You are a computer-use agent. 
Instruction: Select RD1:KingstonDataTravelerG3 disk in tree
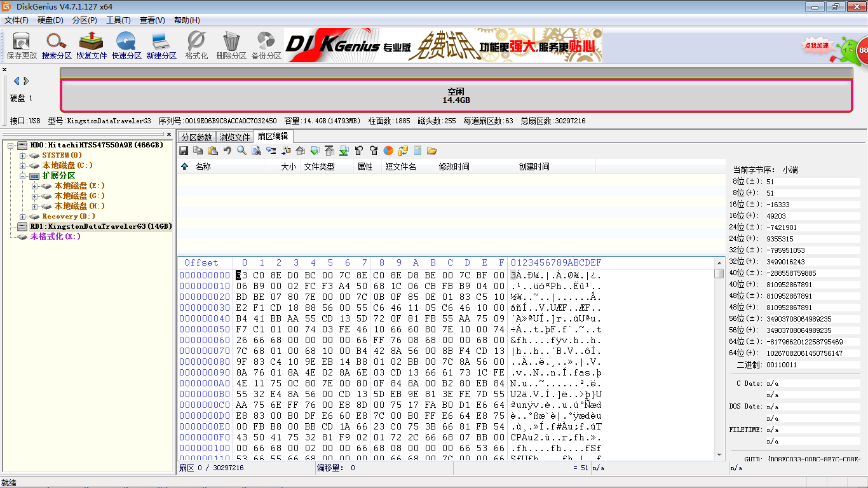[x=101, y=226]
